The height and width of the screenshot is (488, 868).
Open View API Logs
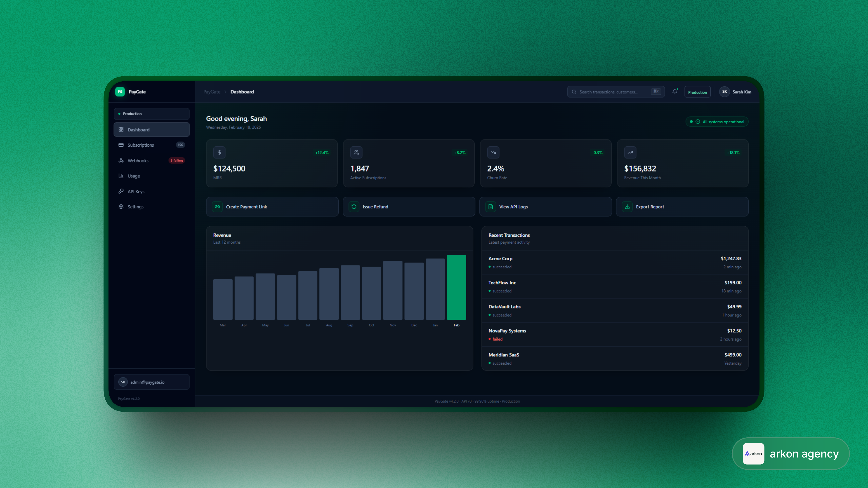click(x=545, y=207)
